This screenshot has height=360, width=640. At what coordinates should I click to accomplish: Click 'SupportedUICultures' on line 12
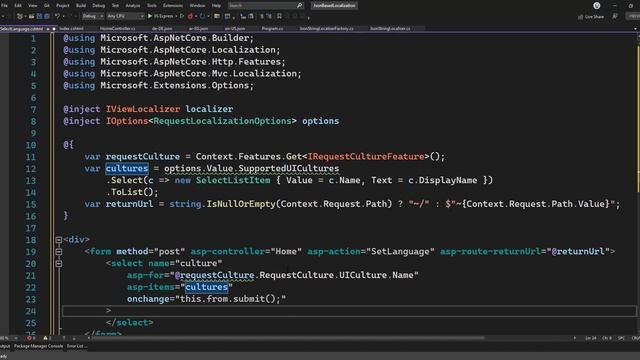tap(289, 169)
